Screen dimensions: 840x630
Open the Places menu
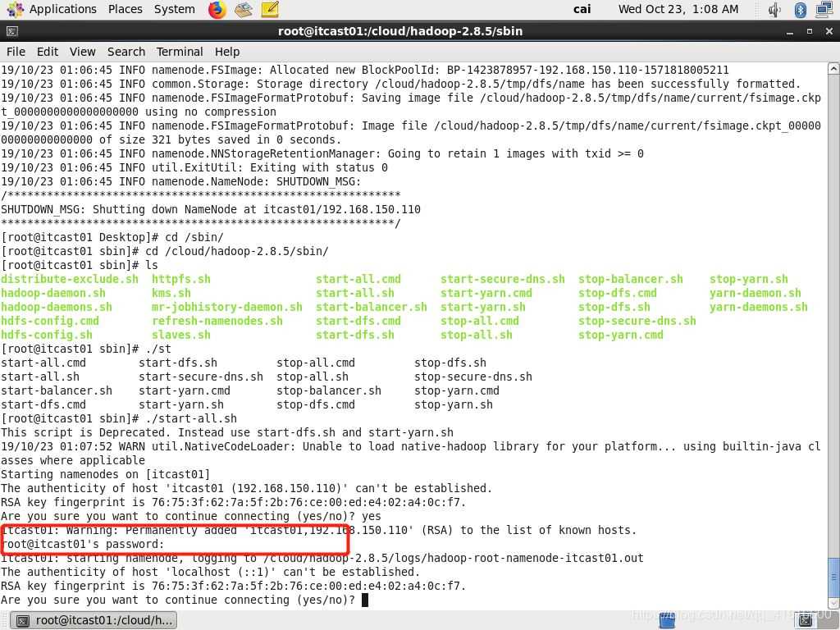pos(125,9)
